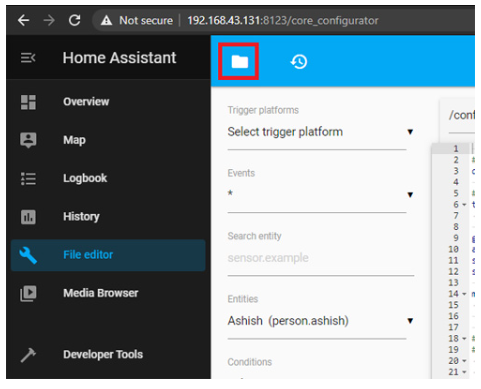Click the History chart icon
481x389 pixels.
coord(28,217)
